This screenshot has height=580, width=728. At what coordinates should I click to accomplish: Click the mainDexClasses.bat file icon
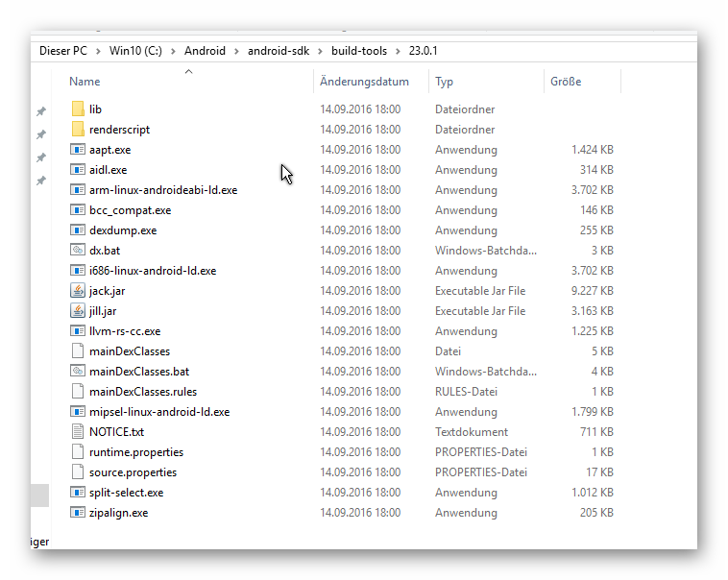coord(78,372)
